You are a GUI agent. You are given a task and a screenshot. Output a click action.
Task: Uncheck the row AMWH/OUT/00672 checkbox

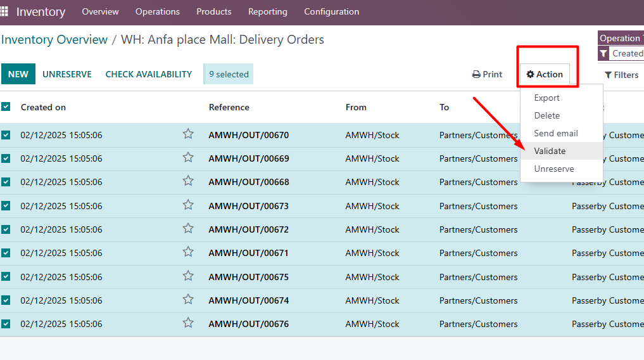pos(6,229)
